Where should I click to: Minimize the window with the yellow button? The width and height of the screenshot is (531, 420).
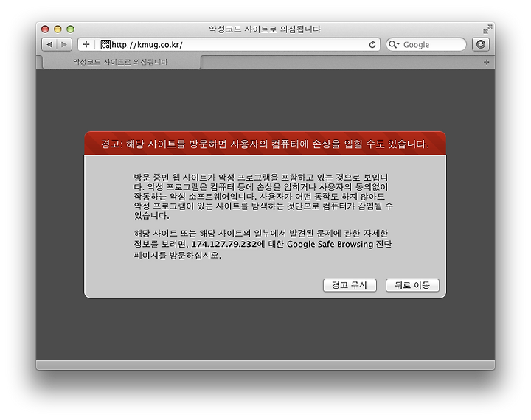[58, 29]
